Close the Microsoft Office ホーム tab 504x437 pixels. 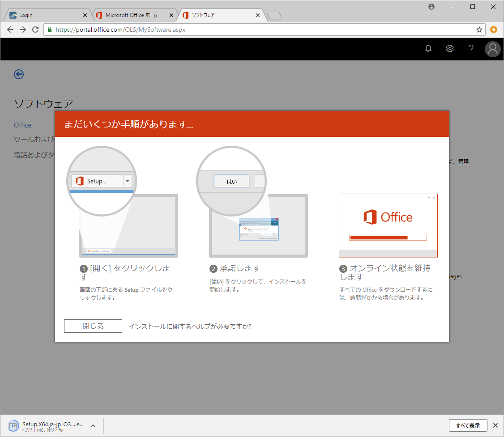[x=171, y=15]
